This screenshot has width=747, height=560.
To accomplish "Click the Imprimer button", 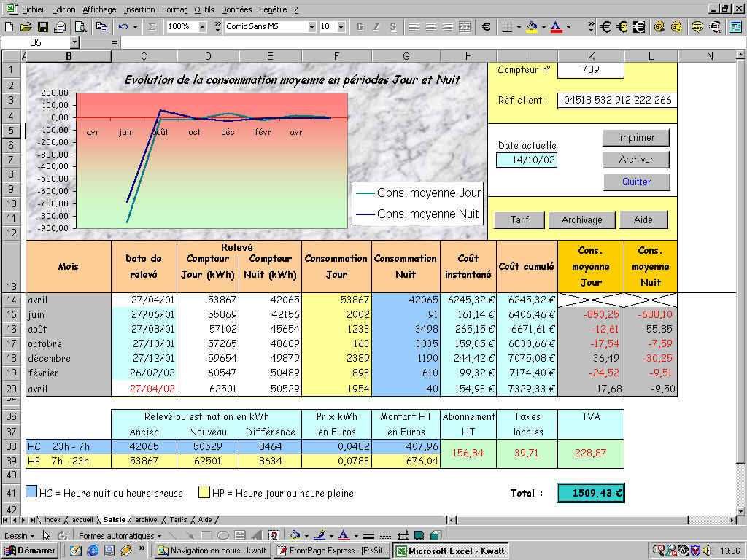I will point(635,138).
